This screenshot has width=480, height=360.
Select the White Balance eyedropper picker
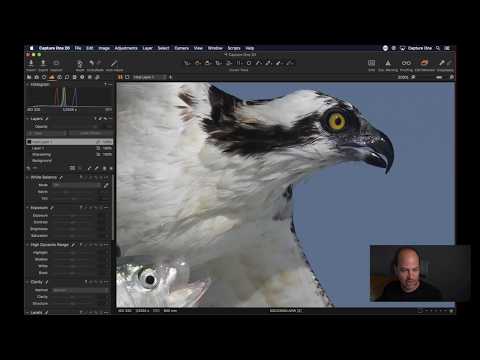[x=106, y=185]
